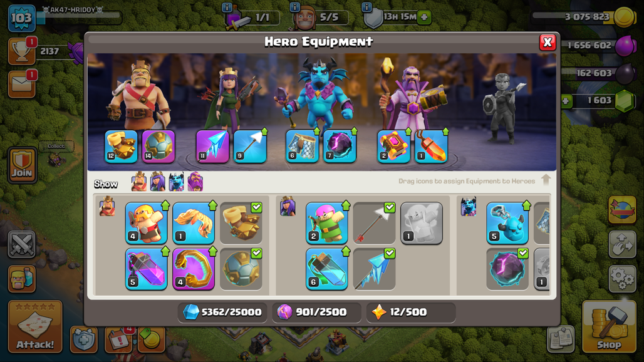Screen dimensions: 644x362
Task: Add gems with the green plus button
Action: click(x=566, y=101)
